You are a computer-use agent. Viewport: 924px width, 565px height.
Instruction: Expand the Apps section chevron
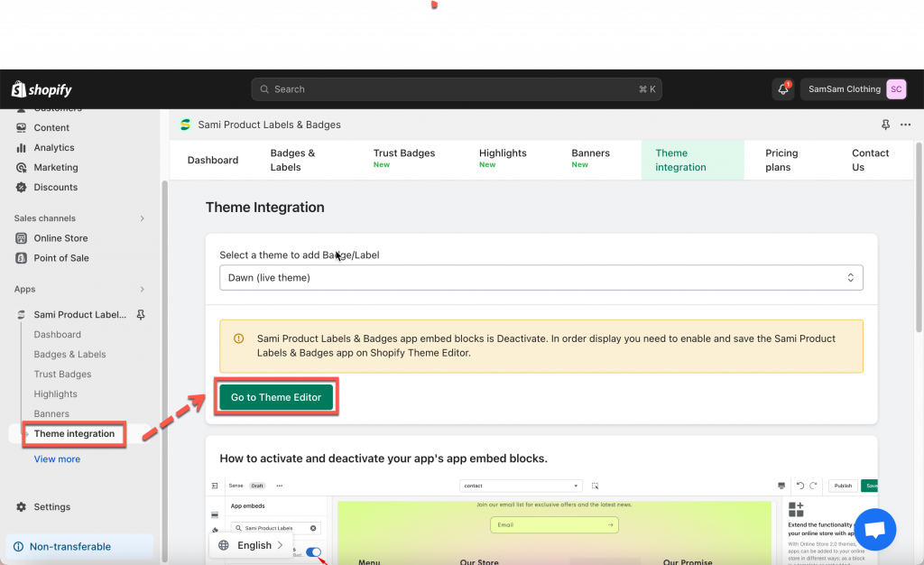click(142, 290)
